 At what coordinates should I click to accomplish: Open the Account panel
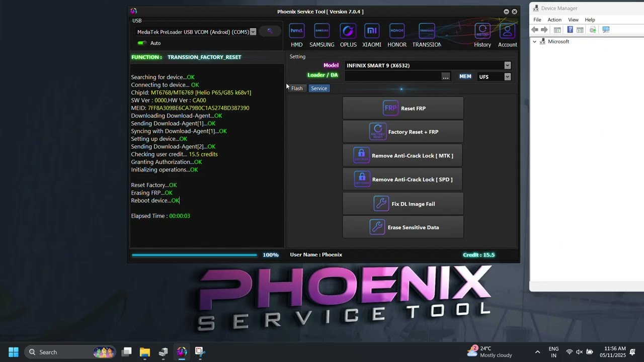coord(507,35)
